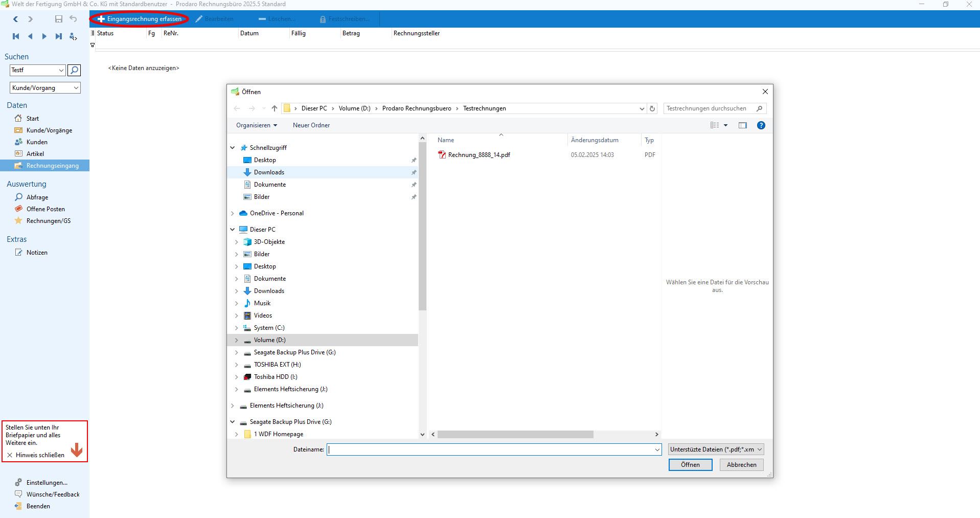The height and width of the screenshot is (518, 980).
Task: Open the Testf search combo box dropdown
Action: click(61, 70)
